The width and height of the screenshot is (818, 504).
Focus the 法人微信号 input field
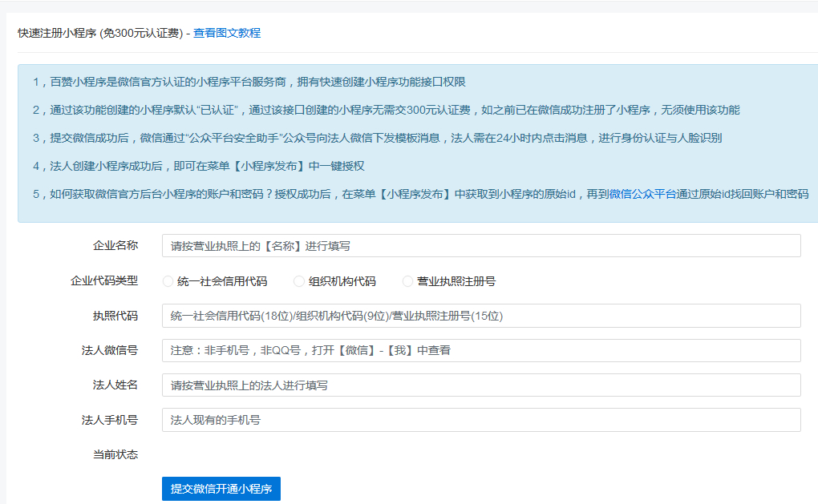(x=481, y=350)
